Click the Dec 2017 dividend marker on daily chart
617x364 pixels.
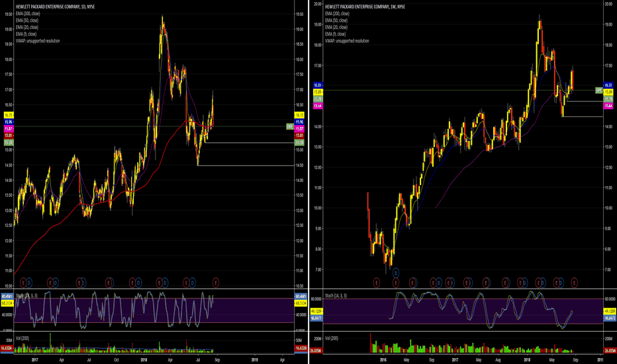138,283
